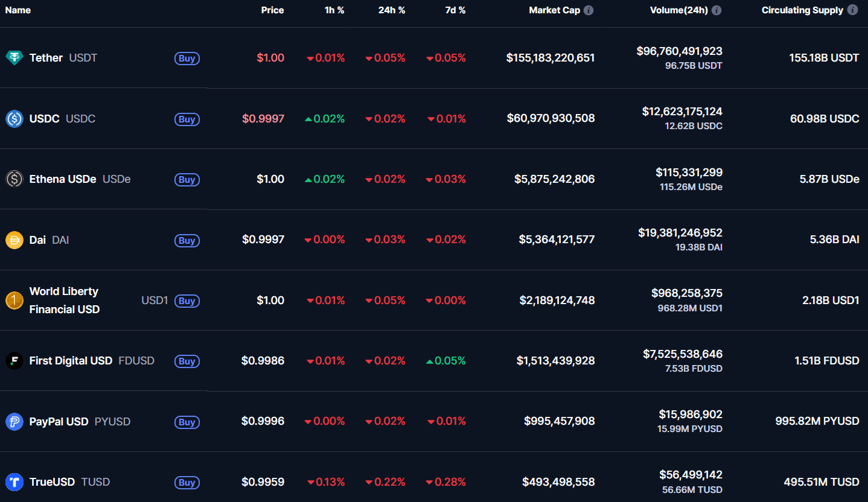Open the Circulating Supply info icon
The height and width of the screenshot is (502, 868).
pyautogui.click(x=852, y=10)
